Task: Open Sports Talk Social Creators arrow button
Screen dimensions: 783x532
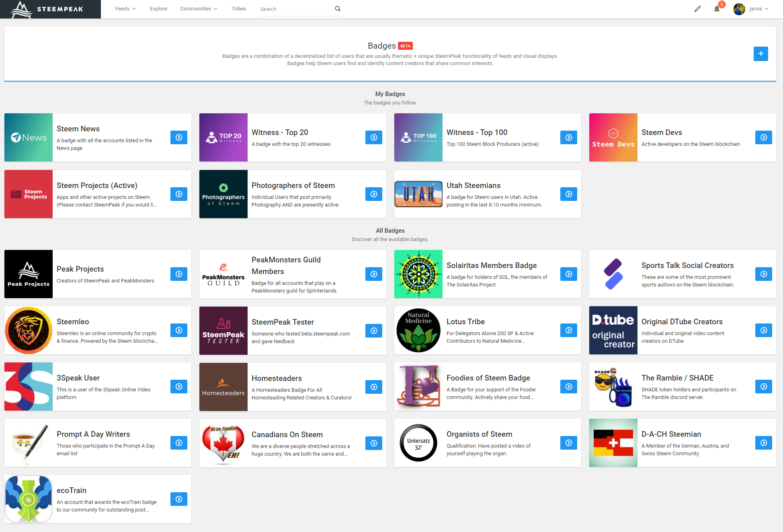Action: point(764,274)
